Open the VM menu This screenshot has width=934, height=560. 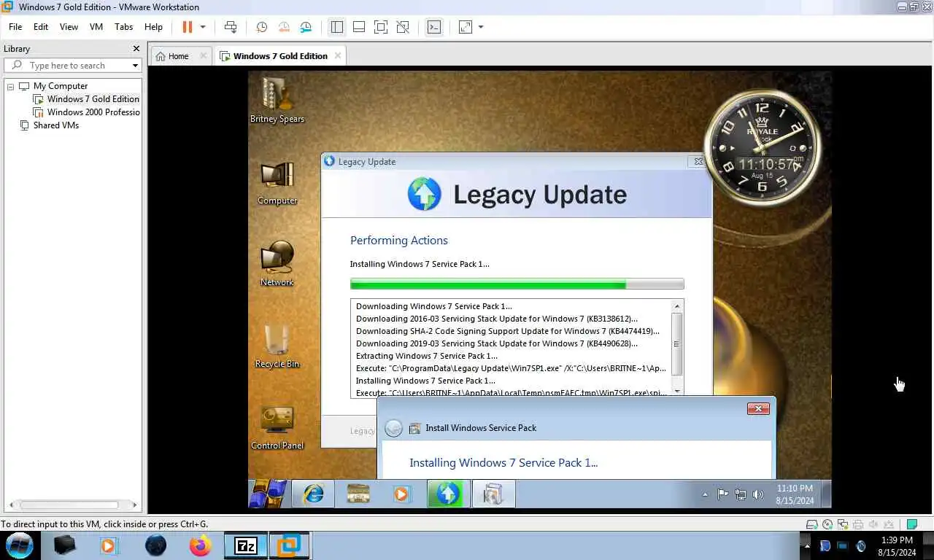(96, 27)
